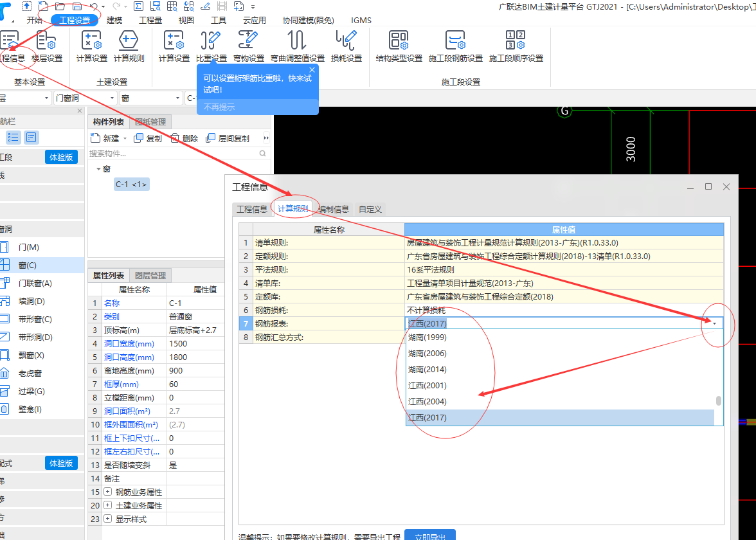The height and width of the screenshot is (540, 756).
Task: Click 复制 in component list toolbar
Action: pyautogui.click(x=148, y=138)
